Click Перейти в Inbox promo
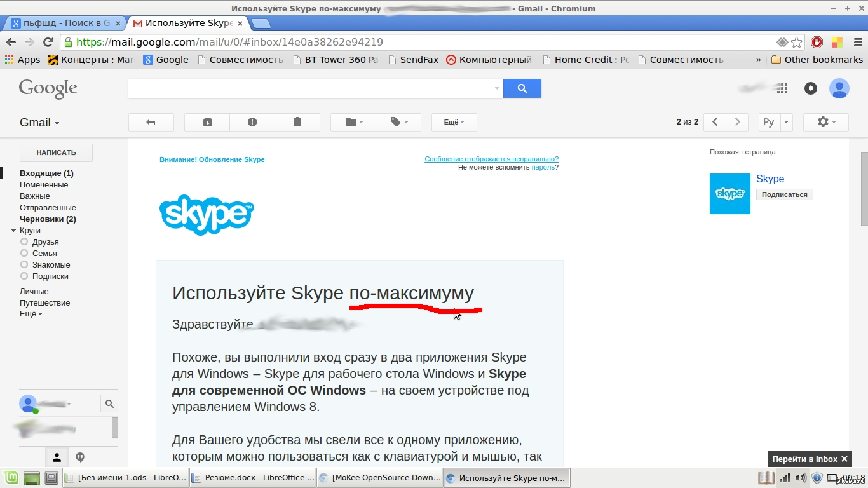868x488 pixels. point(804,459)
